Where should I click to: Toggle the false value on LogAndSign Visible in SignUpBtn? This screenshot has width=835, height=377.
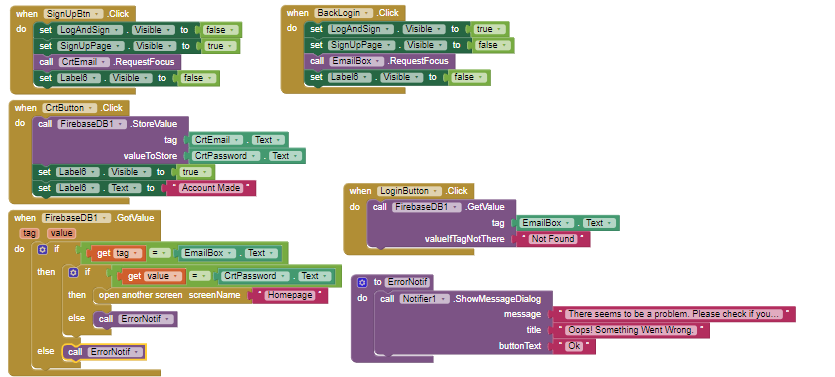pos(221,30)
